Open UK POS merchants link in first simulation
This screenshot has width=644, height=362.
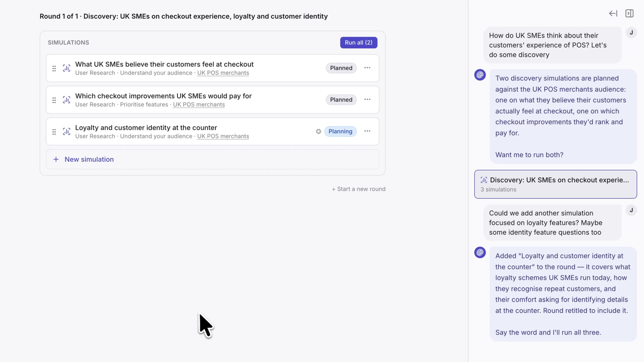pyautogui.click(x=223, y=73)
